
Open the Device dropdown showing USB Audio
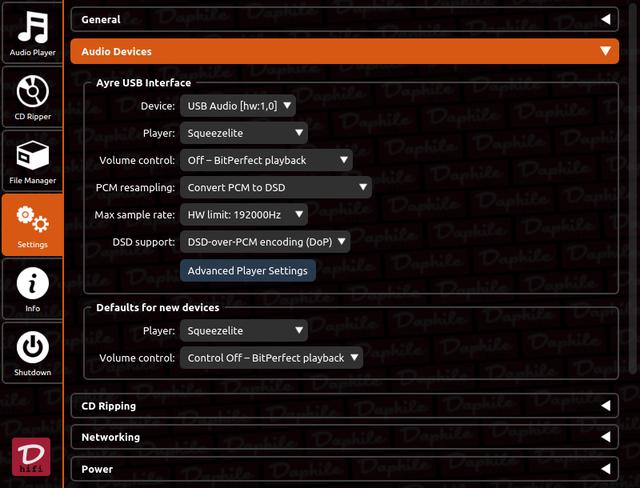click(x=238, y=105)
